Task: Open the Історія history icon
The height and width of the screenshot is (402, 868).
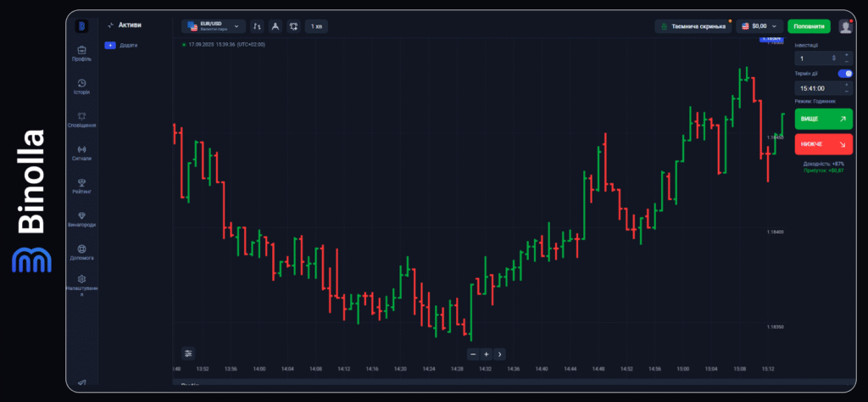Action: (x=81, y=84)
